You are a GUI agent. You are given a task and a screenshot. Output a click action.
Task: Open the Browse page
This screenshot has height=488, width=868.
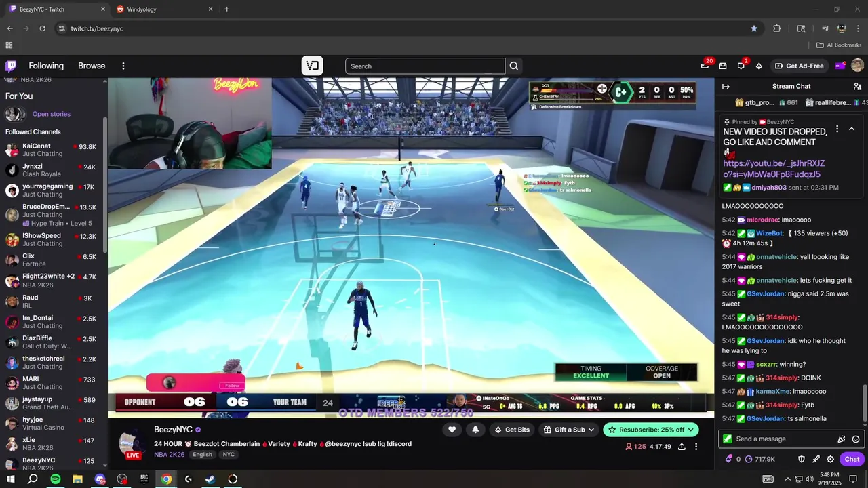coord(92,66)
